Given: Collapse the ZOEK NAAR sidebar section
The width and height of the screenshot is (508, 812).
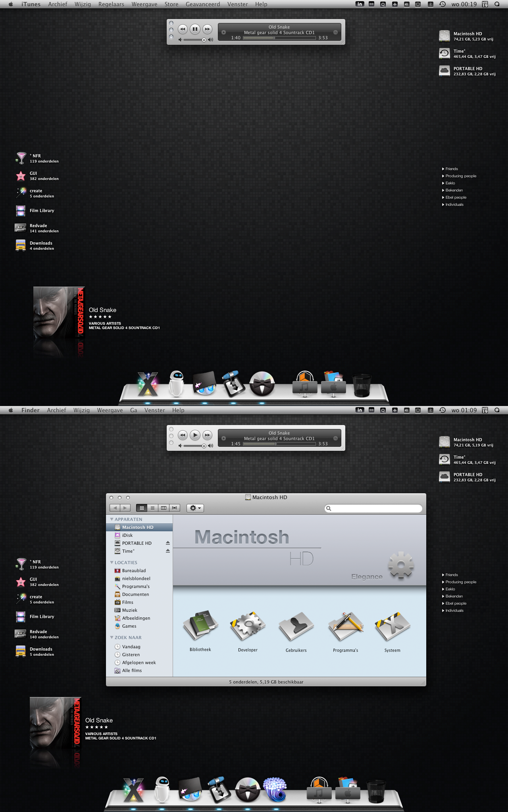Looking at the screenshot, I should click(112, 638).
